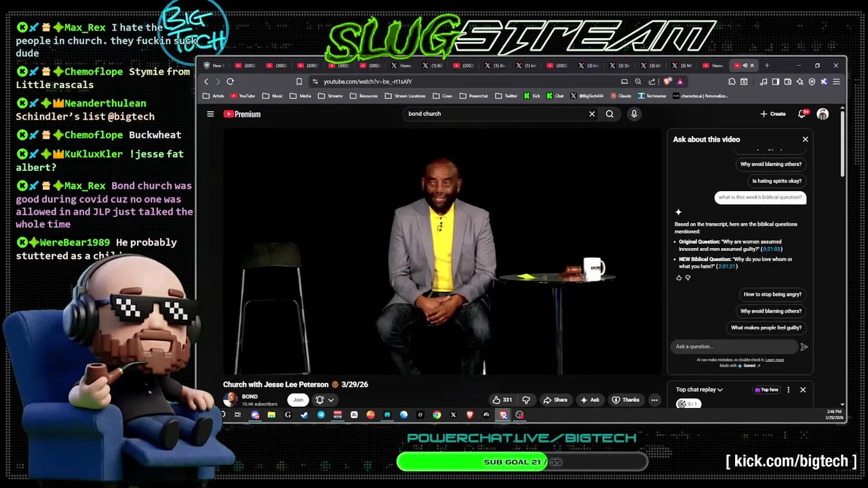Viewport: 868px width, 488px height.
Task: Open the YouTube hamburger guide menu
Action: tap(210, 114)
